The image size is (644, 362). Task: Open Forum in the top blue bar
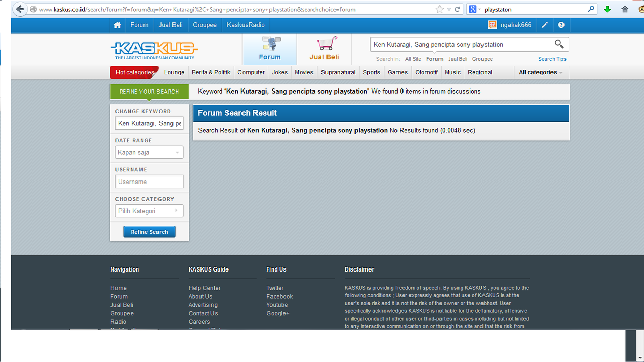(139, 25)
